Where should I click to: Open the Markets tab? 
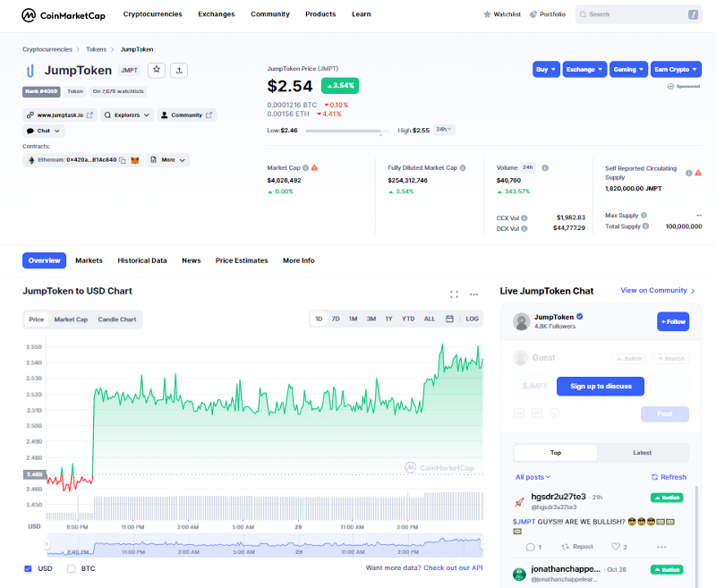pyautogui.click(x=89, y=260)
